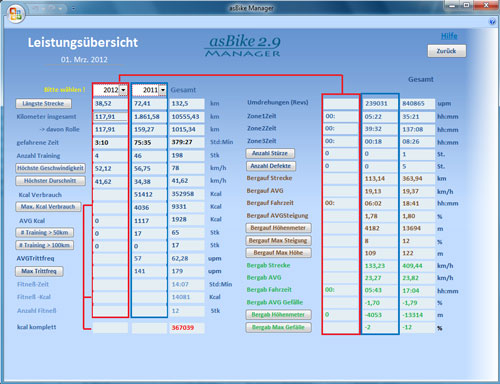Image resolution: width=500 pixels, height=384 pixels.
Task: Open the Hilfe link
Action: click(449, 36)
